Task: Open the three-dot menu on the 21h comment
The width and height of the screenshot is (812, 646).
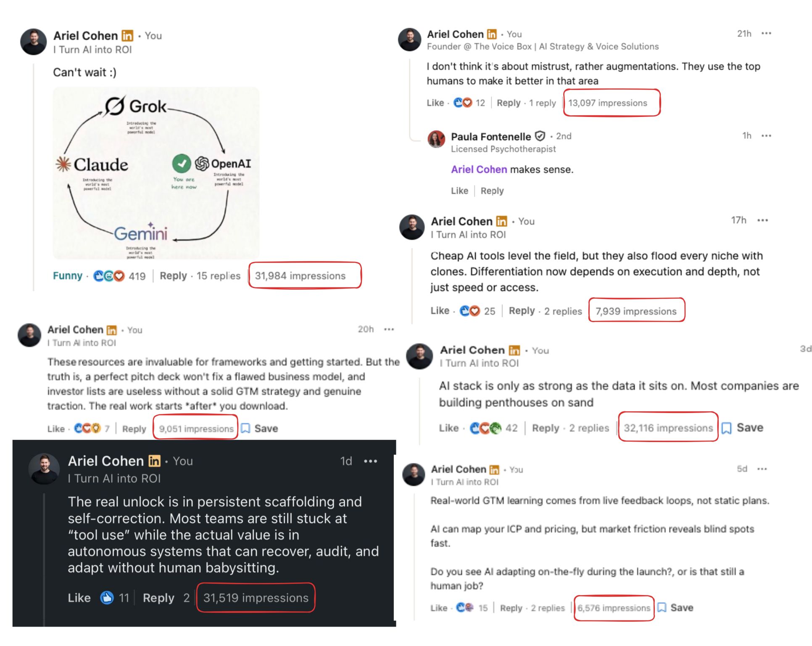Action: click(766, 34)
